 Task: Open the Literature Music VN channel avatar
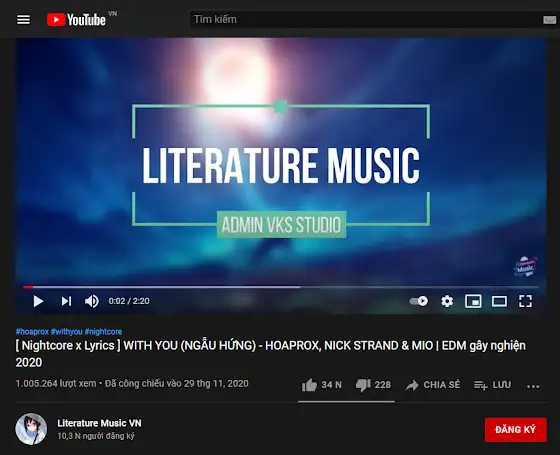point(31,429)
